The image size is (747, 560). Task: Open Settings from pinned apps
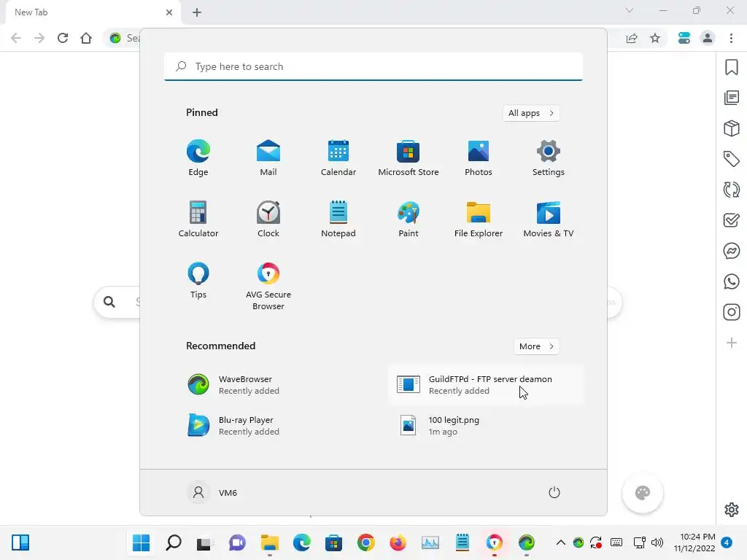click(549, 157)
